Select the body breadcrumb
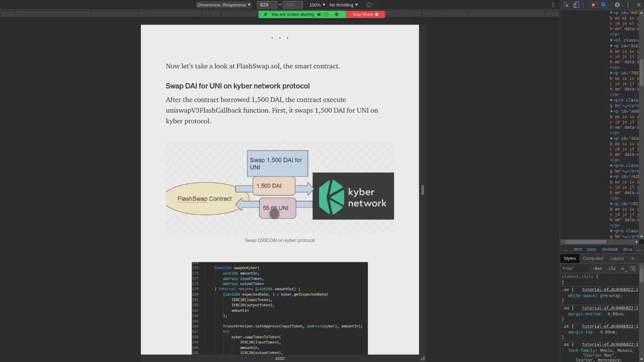644x362 pixels. [592, 249]
